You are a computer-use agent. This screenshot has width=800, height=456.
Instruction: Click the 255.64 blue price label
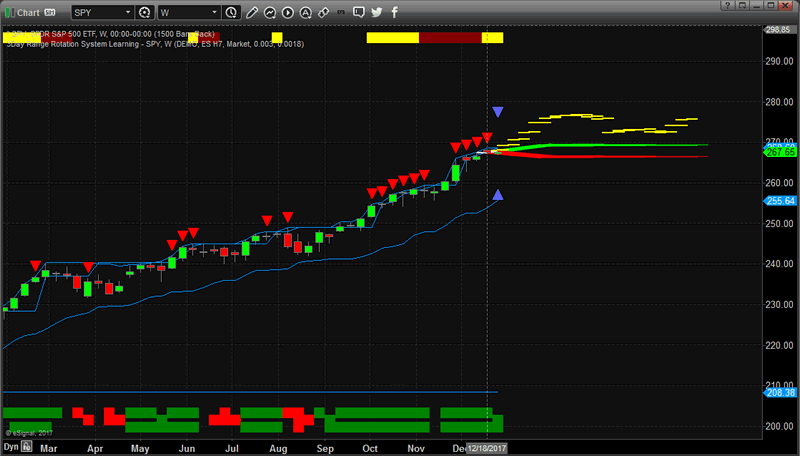coord(780,201)
